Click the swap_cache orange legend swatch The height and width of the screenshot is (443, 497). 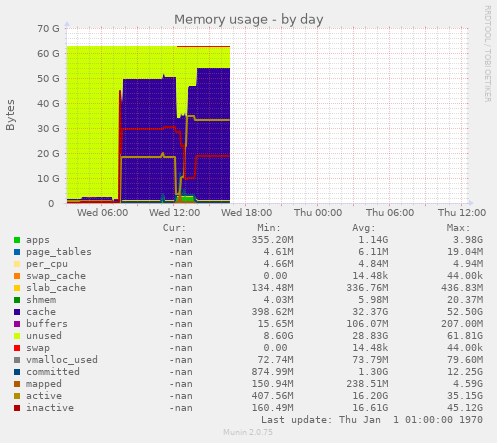coord(17,276)
